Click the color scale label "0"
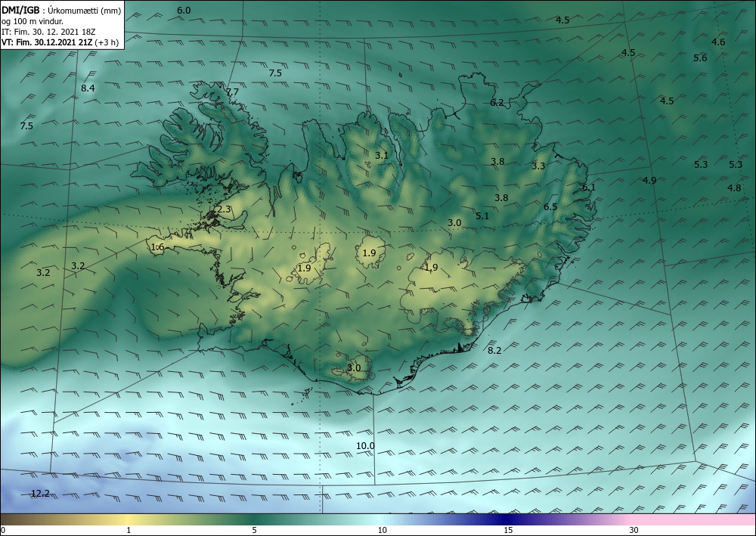Screen dimensions: 756x536 3,531
